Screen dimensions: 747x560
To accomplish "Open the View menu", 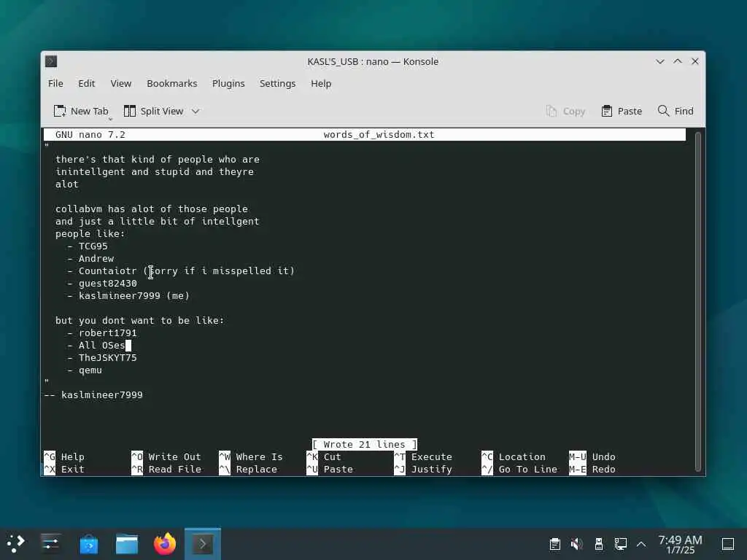I will tap(121, 83).
